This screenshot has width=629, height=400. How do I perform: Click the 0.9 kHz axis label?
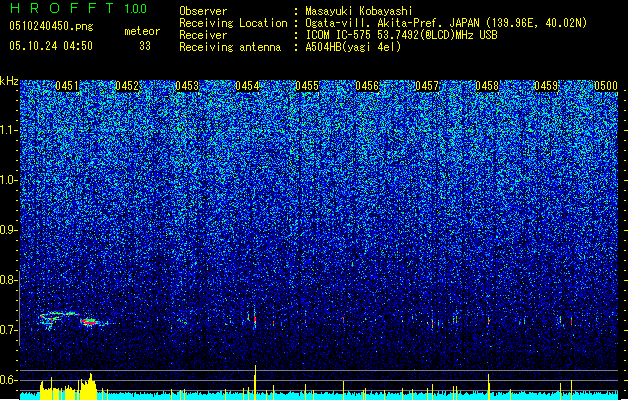(8, 230)
